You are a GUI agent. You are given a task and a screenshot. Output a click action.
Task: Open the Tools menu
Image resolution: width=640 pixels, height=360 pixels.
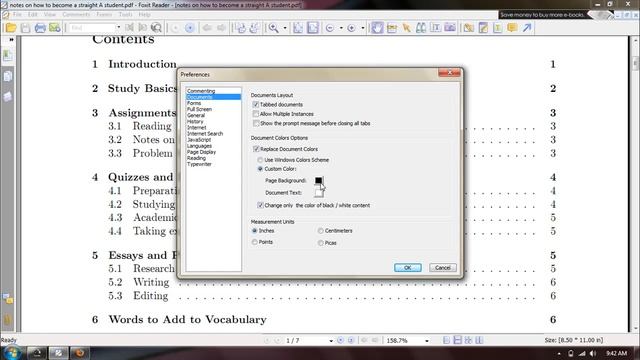coord(125,14)
